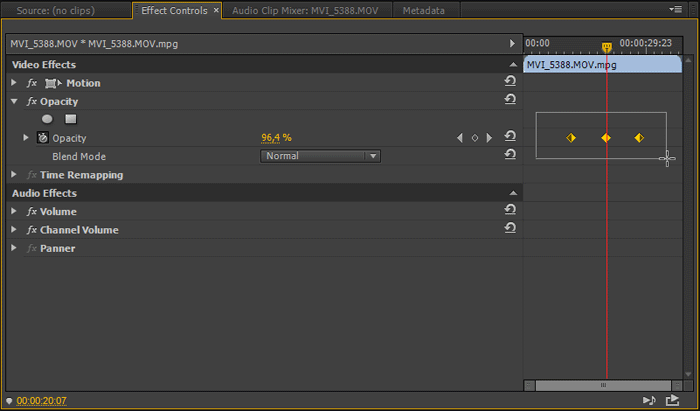Image resolution: width=700 pixels, height=411 pixels.
Task: Click the 00:00:29:23 ruler timecode
Action: [x=646, y=43]
